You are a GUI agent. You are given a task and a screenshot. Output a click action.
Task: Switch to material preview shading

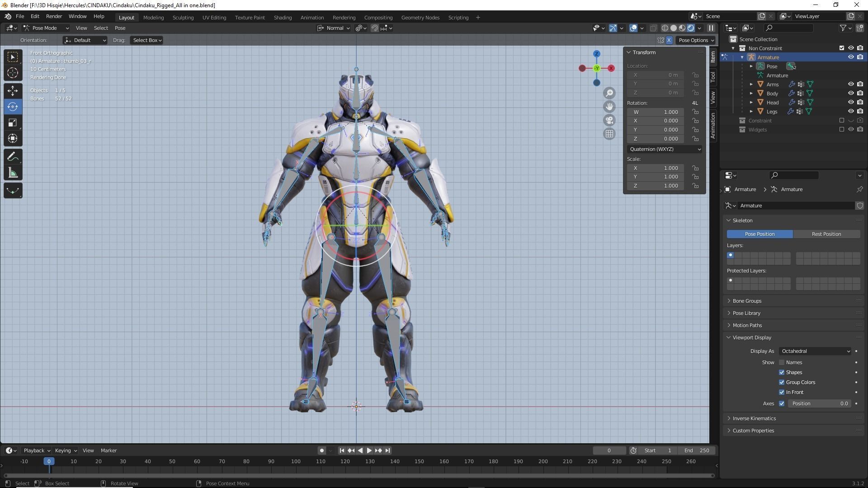[x=682, y=28]
